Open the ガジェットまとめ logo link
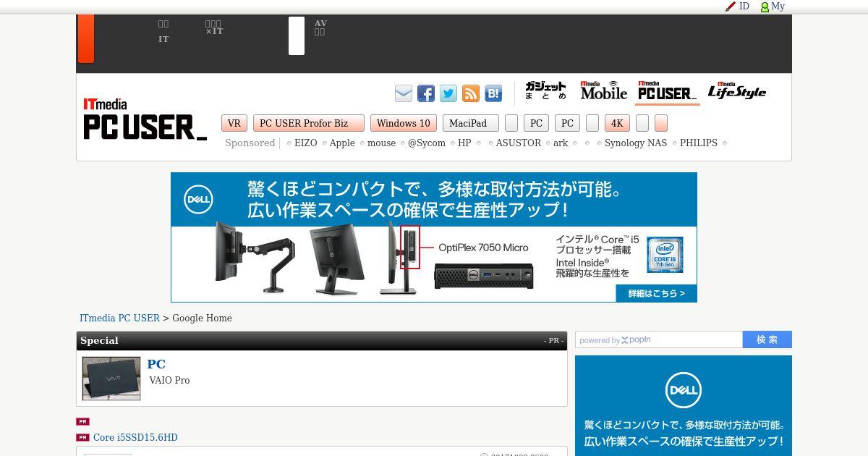The width and height of the screenshot is (868, 456). (x=546, y=91)
